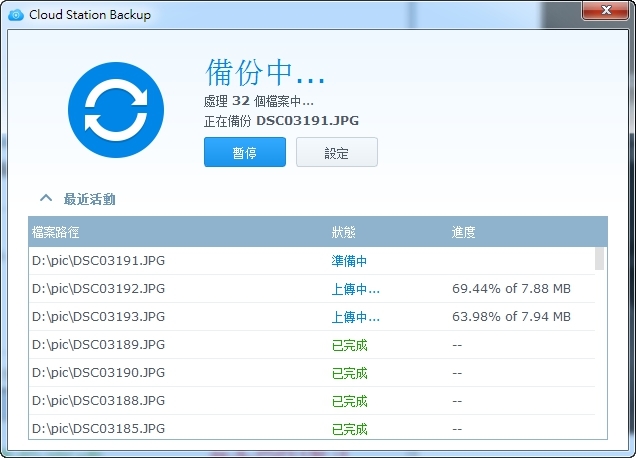Click the Cloud Station Backup title bar icon

tap(16, 15)
